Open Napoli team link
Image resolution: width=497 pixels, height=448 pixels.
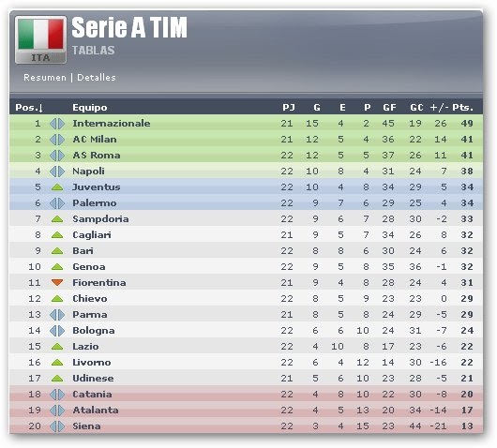(x=88, y=172)
